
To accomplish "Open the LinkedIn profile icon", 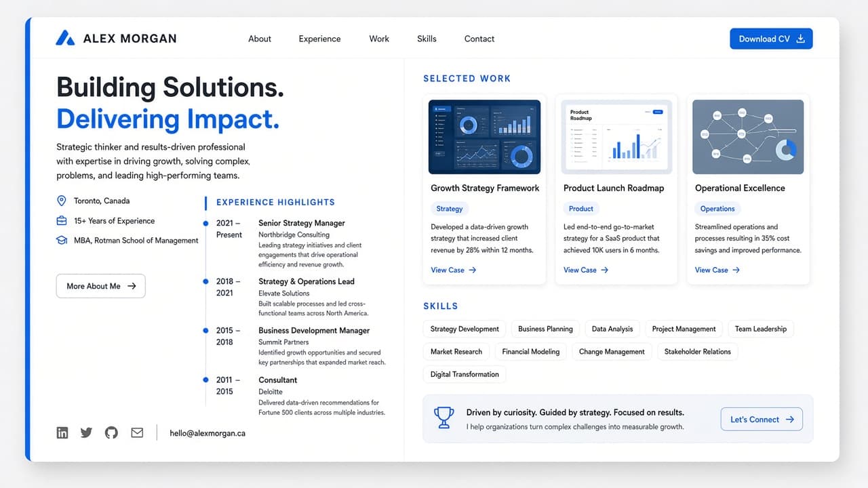I will (62, 432).
